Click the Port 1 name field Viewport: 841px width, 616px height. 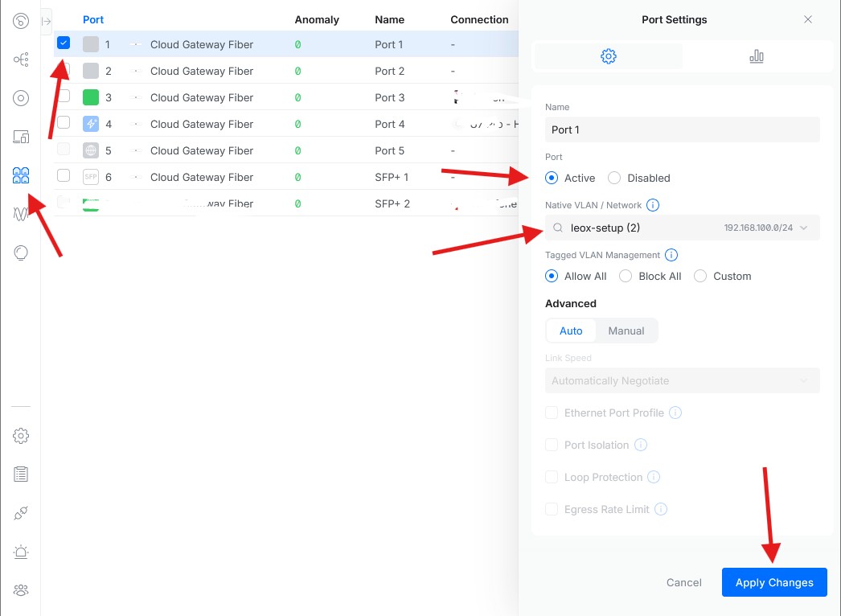(682, 129)
